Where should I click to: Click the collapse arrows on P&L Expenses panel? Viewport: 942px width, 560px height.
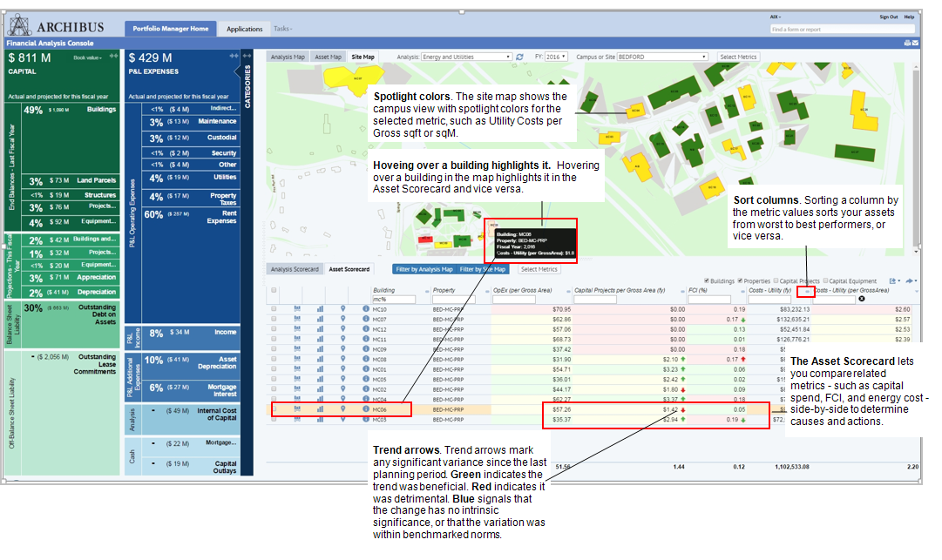click(234, 56)
